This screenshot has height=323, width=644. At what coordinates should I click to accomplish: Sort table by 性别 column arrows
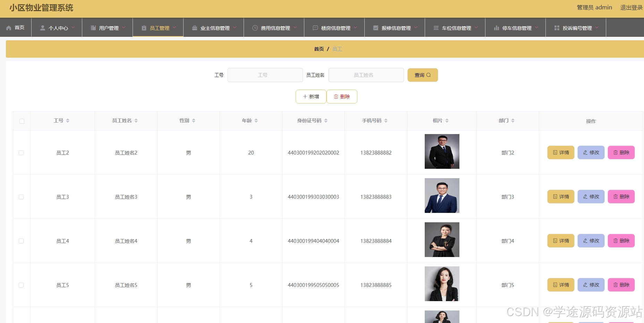194,121
